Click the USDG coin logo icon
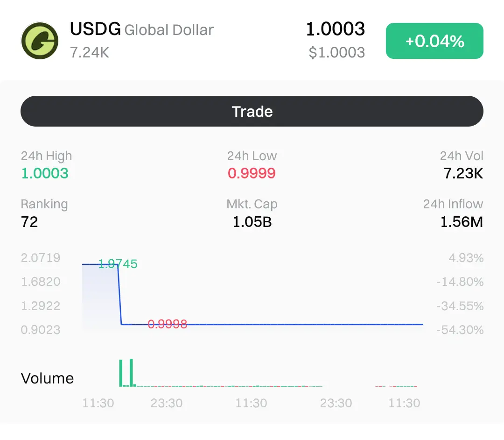The image size is (504, 440). tap(40, 41)
